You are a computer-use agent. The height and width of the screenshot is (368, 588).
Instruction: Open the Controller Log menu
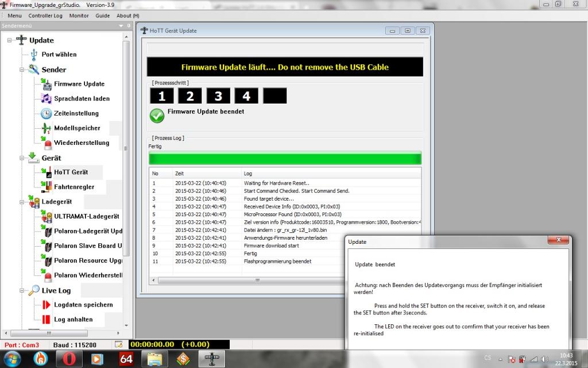(x=45, y=16)
